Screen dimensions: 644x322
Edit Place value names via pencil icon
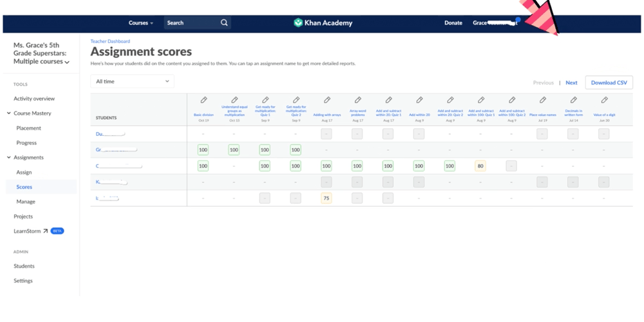542,100
